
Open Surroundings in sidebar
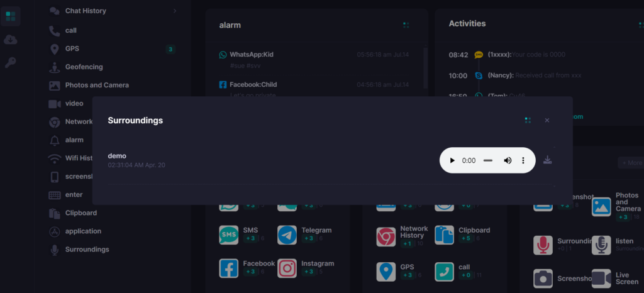(x=87, y=250)
